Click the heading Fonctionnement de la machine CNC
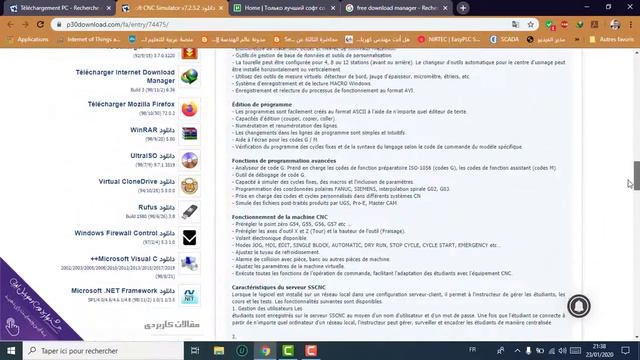Screen dimensions: 640x360 point(280,217)
